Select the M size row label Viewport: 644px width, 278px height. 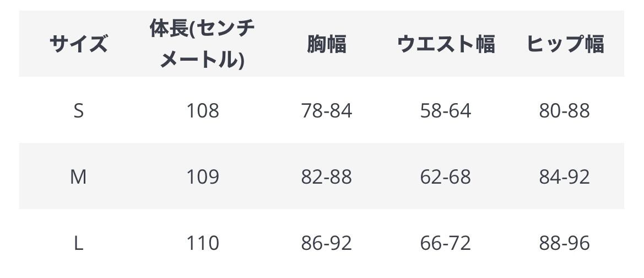point(78,177)
